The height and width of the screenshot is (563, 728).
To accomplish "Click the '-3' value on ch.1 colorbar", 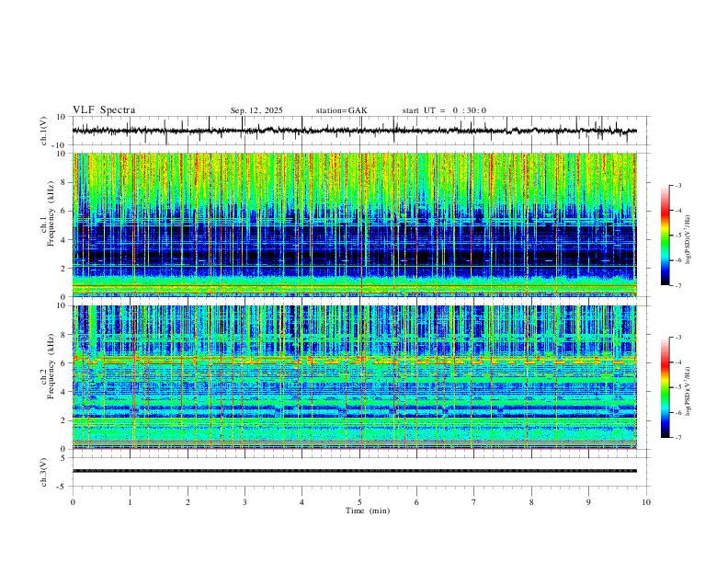I will coord(677,185).
